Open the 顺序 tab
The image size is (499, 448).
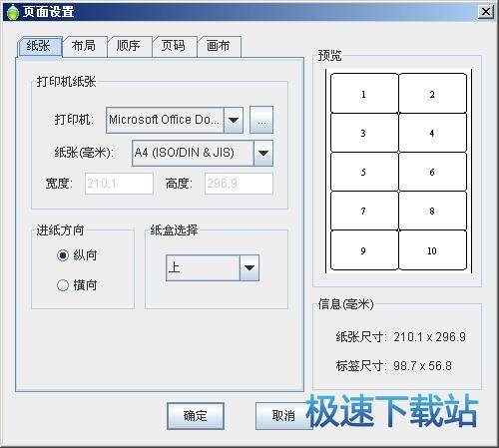129,46
